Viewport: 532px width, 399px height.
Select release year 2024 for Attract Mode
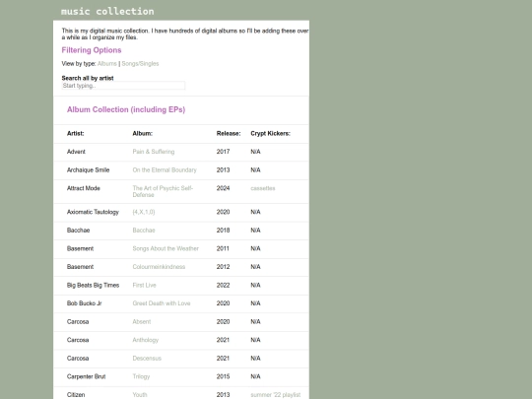click(223, 188)
